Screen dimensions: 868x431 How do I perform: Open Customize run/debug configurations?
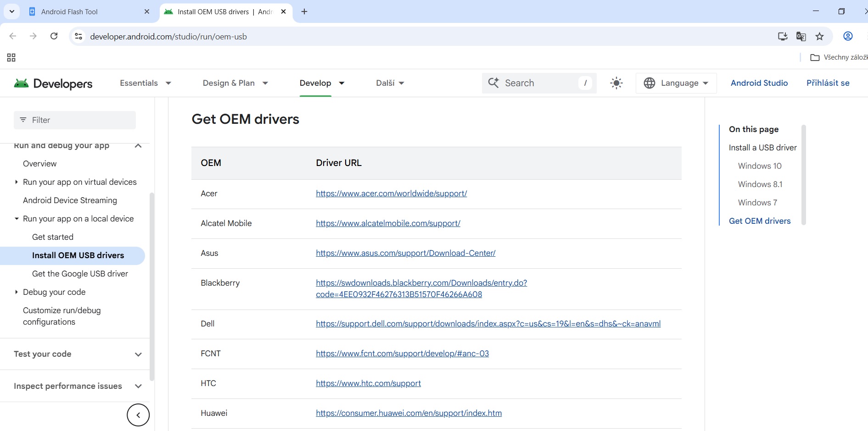click(x=62, y=316)
